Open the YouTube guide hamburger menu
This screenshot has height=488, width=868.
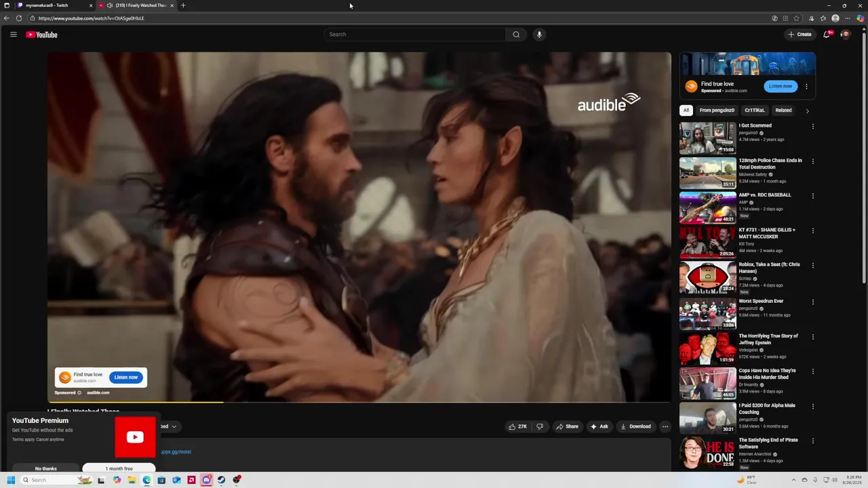[13, 35]
